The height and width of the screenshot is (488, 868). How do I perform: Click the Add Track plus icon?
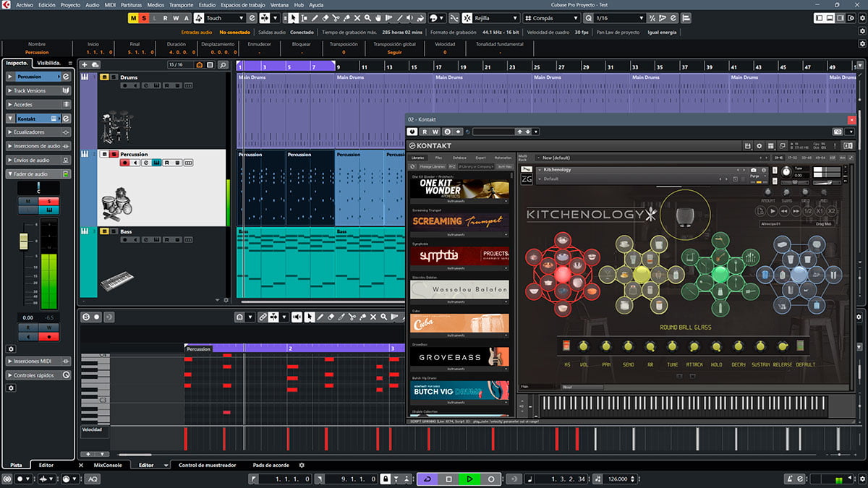(85, 65)
